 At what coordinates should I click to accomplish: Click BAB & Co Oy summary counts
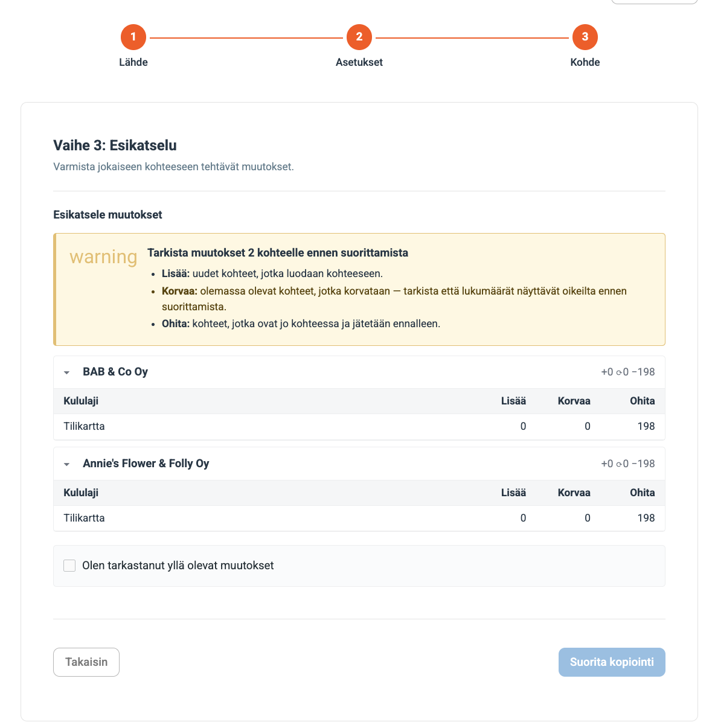(628, 372)
